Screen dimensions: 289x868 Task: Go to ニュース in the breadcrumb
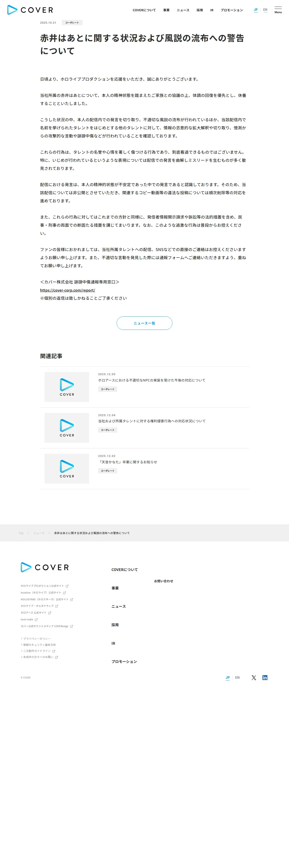[x=39, y=533]
